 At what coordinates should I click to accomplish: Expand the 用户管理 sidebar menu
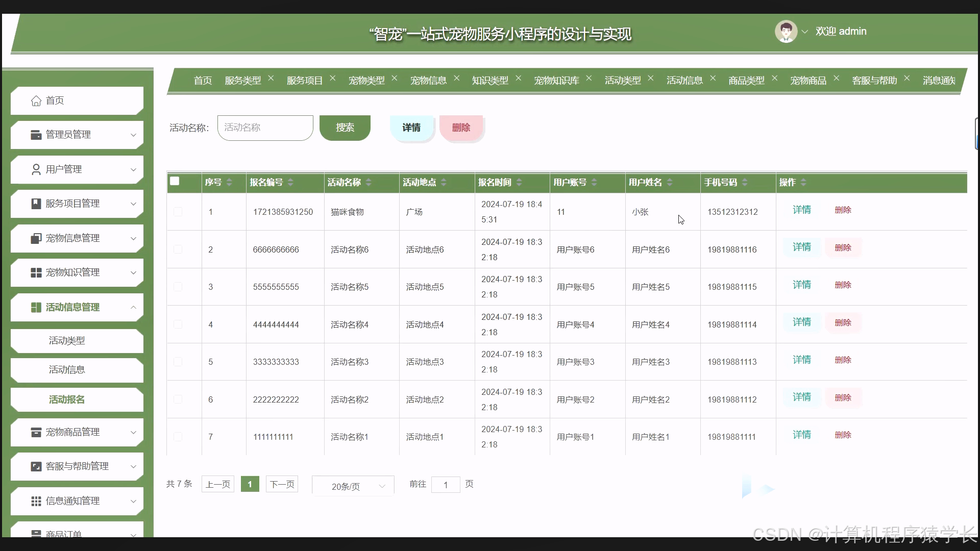point(134,169)
